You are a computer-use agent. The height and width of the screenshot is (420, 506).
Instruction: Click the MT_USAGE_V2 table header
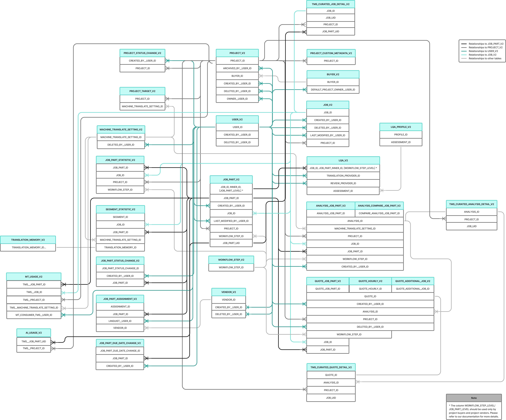[x=34, y=277]
